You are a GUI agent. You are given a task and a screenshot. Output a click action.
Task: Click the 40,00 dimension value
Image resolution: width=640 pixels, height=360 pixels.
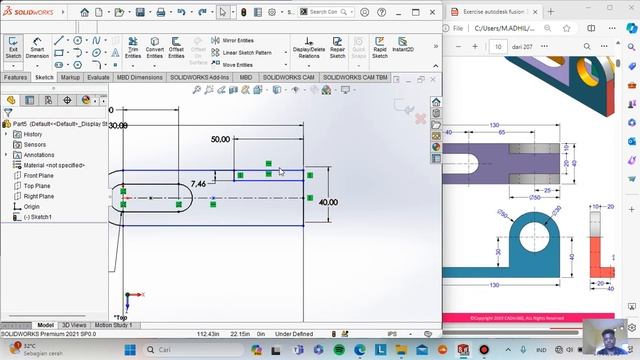pyautogui.click(x=328, y=202)
